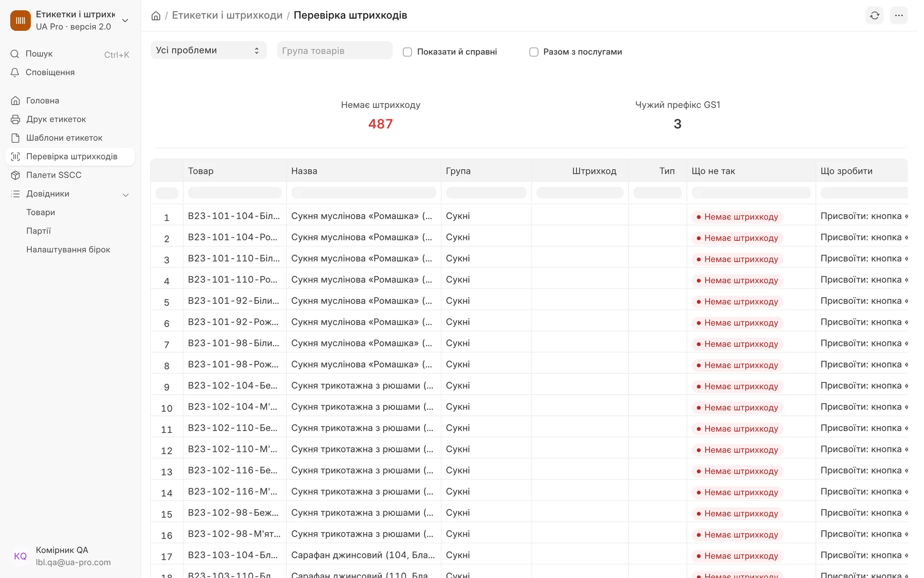Click the home icon in breadcrumb
Viewport: 924px width, 578px height.
pyautogui.click(x=156, y=15)
